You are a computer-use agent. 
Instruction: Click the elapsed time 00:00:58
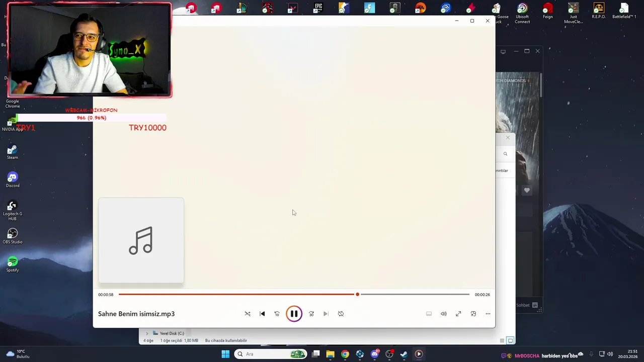[106, 295]
